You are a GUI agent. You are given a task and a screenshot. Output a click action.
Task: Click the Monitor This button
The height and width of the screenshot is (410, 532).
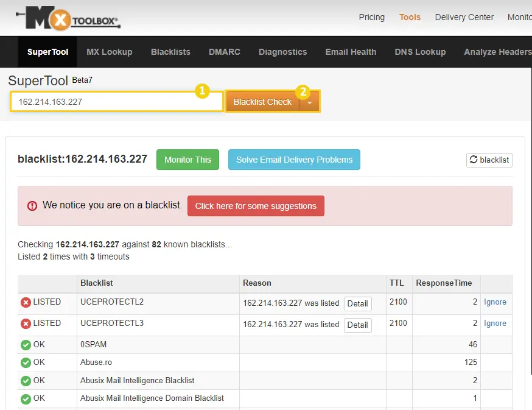[187, 160]
